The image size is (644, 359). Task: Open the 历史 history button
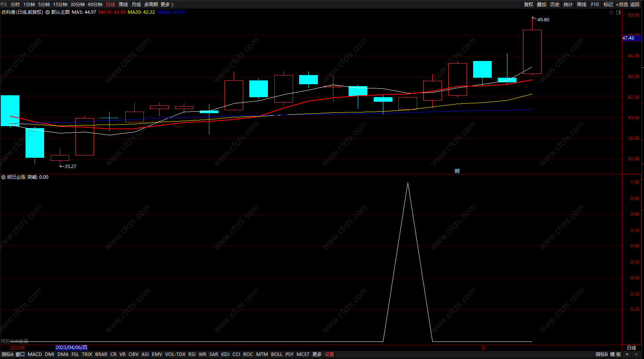[555, 5]
